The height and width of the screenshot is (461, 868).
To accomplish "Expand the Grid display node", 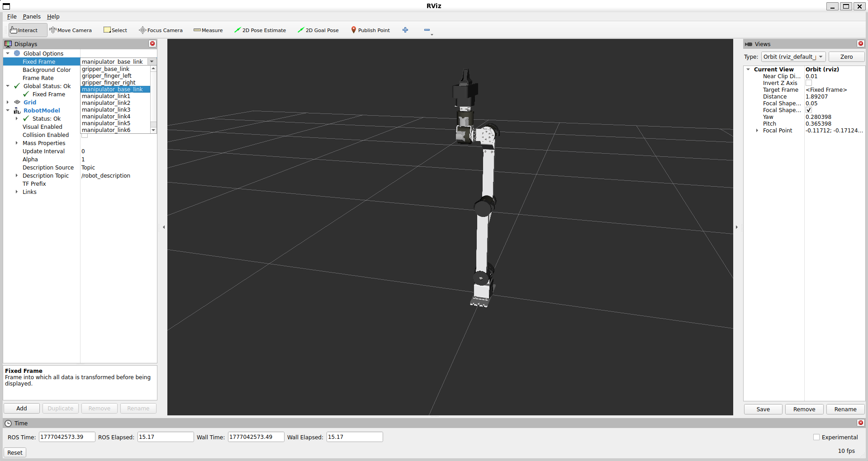I will click(8, 102).
